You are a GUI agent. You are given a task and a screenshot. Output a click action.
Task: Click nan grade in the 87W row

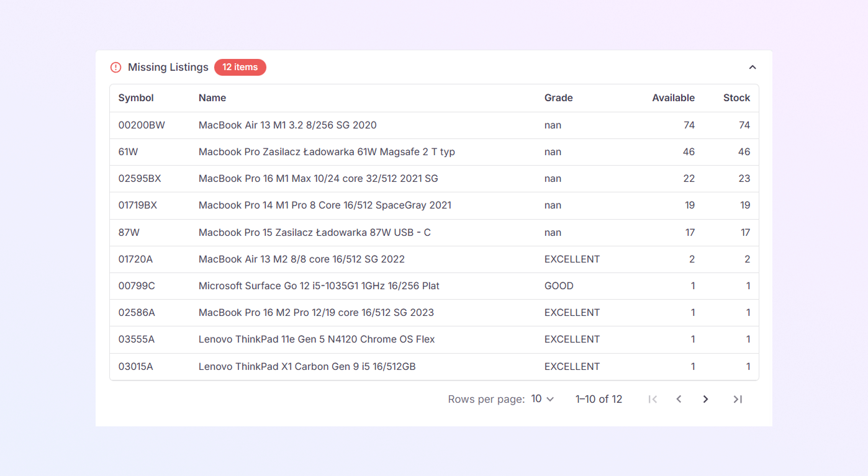(553, 233)
